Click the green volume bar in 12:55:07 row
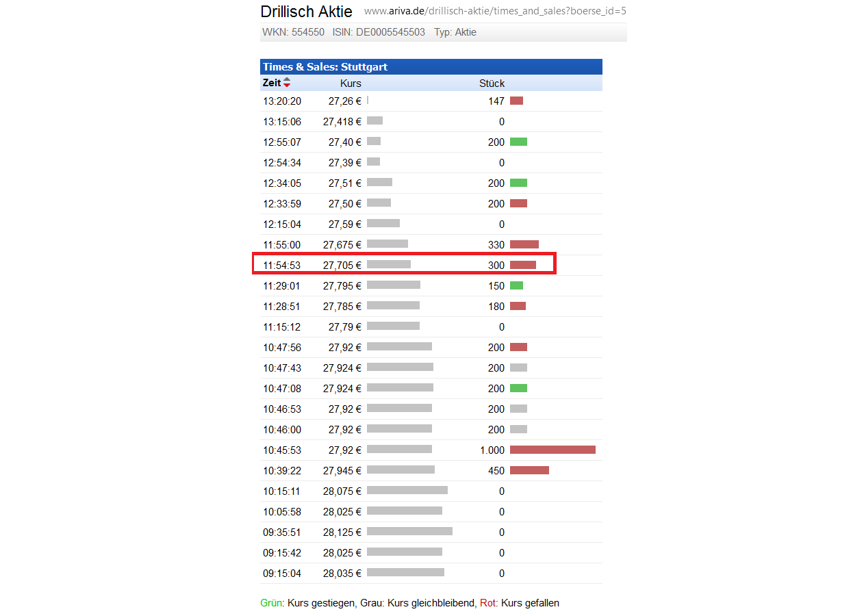The height and width of the screenshot is (616, 864). 518,142
